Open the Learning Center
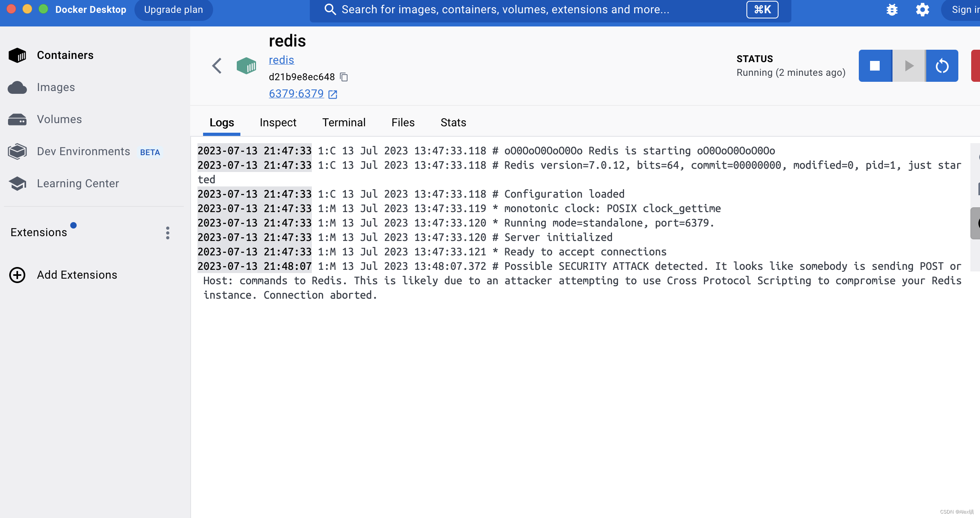 (x=78, y=183)
